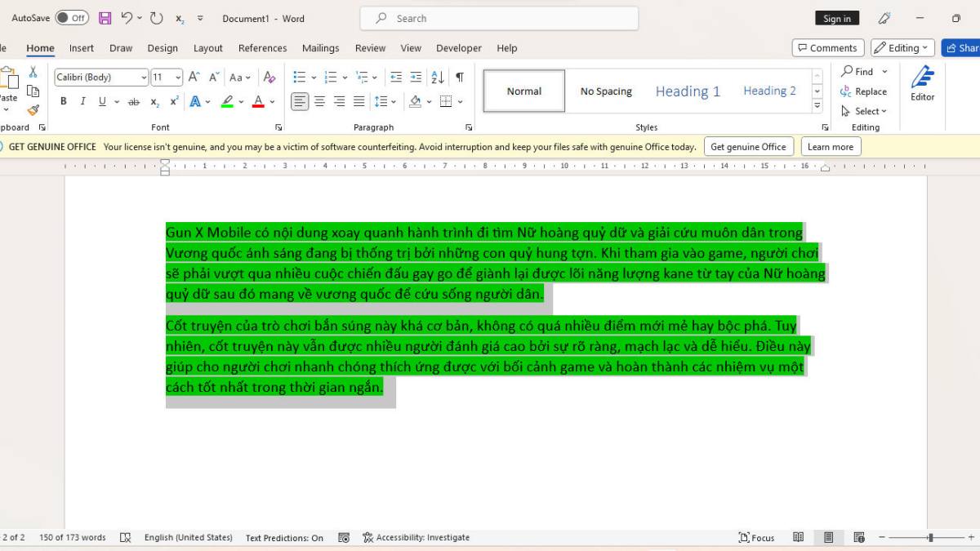
Task: Click the Sort A-to-Z icon
Action: [x=438, y=78]
